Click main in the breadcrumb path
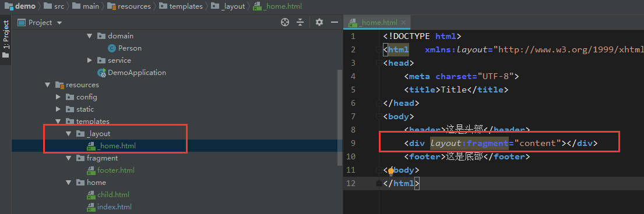This screenshot has width=644, height=214. pos(86,6)
